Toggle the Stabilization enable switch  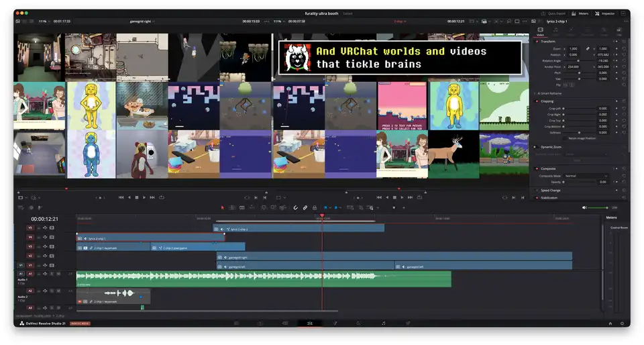tap(537, 198)
